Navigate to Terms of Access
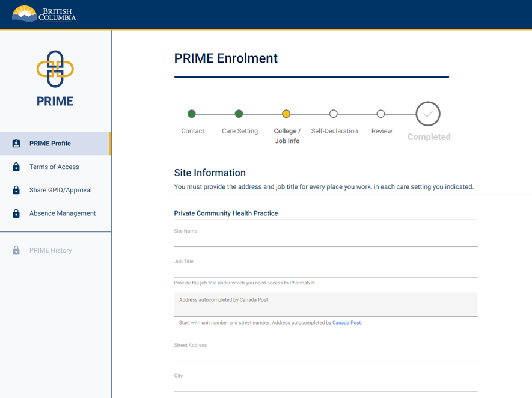Screen dimensions: 532x398 55,167
